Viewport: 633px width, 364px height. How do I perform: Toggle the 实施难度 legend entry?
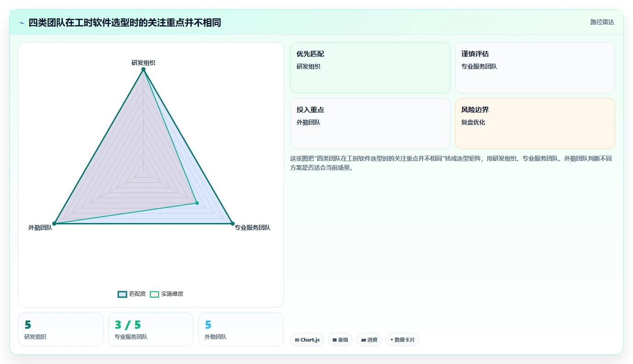click(167, 294)
